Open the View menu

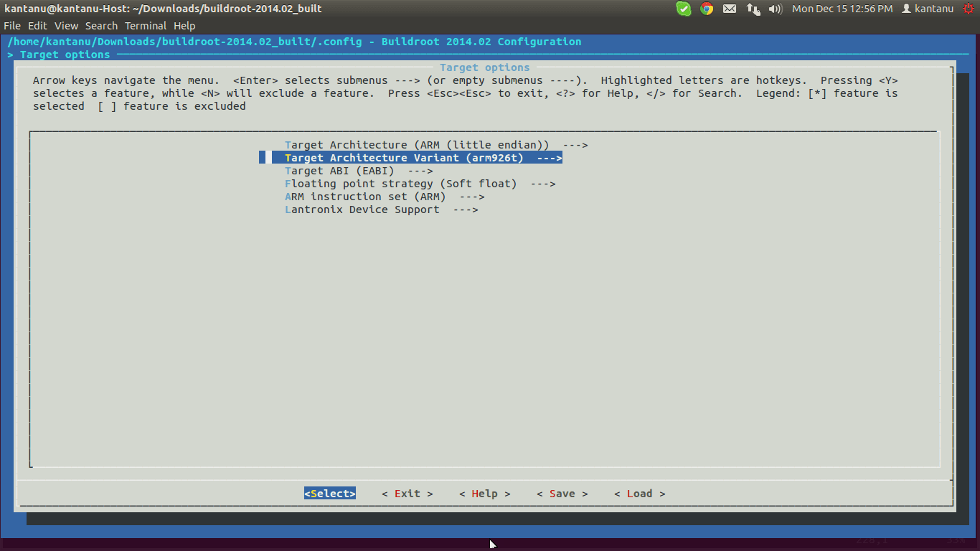coord(66,26)
